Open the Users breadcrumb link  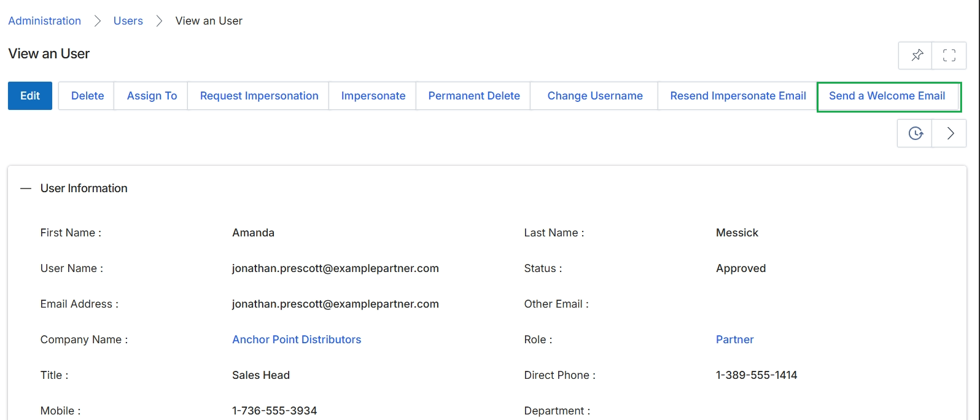[128, 21]
